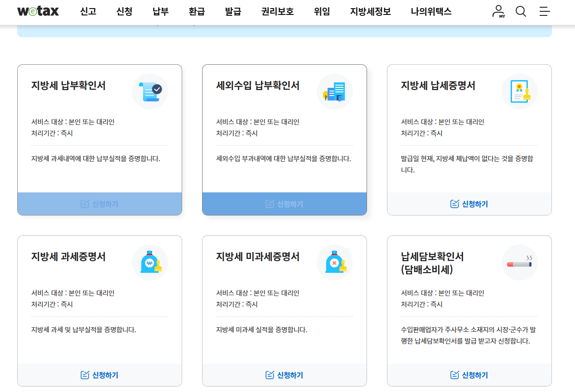Screen dimensions: 575x392
Task: Click the 지방세 납부확인서 document icon
Action: (x=150, y=91)
